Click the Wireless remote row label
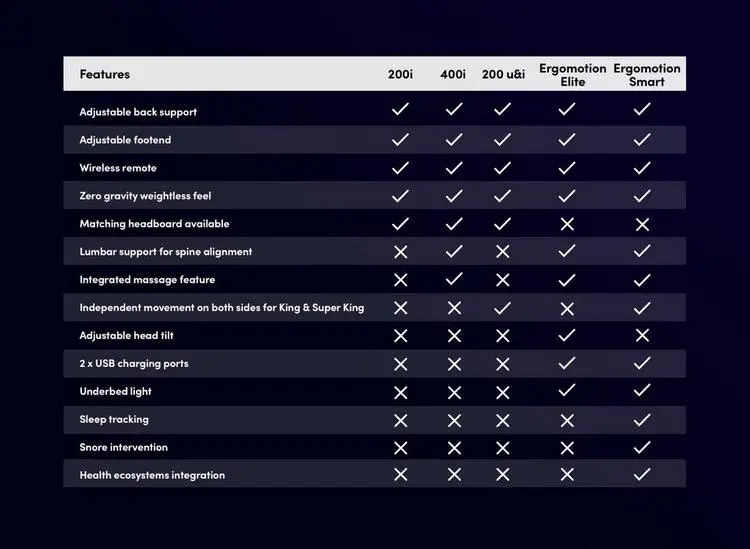750x549 pixels. (x=118, y=168)
